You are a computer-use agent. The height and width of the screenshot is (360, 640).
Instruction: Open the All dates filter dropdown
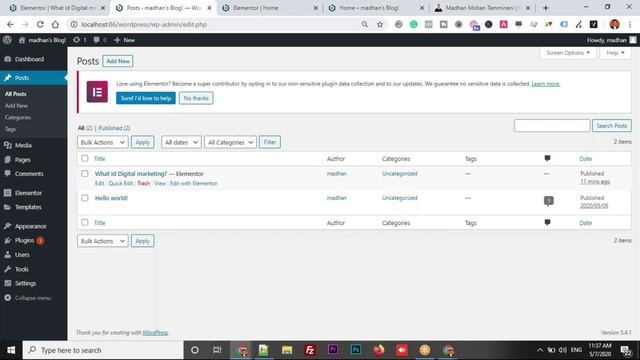point(181,142)
